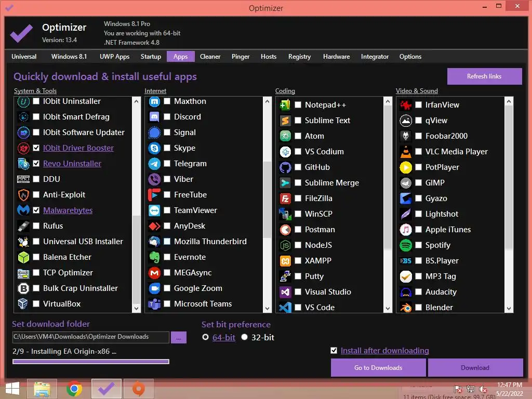Toggle Install after downloading checkbox
Viewport: 532px width, 399px height.
tap(334, 351)
